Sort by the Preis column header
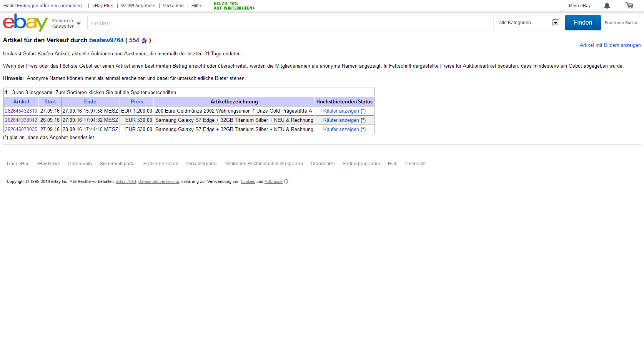This screenshot has width=644, height=349. point(137,102)
